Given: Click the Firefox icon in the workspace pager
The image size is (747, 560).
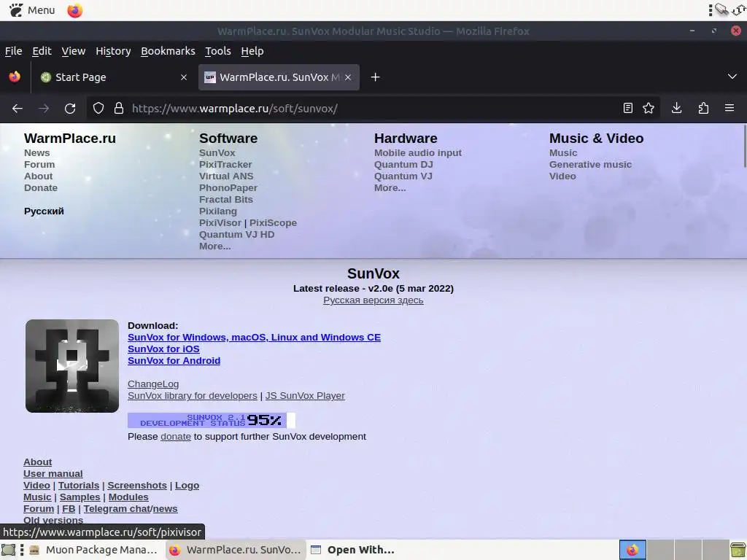Looking at the screenshot, I should [x=632, y=550].
